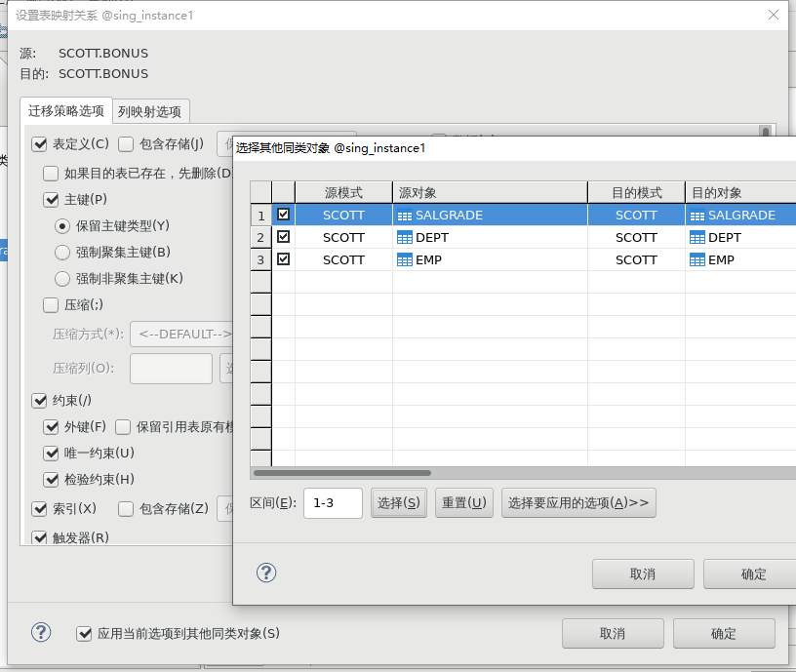Image resolution: width=796 pixels, height=672 pixels.
Task: Click SALGRADE table icon in destination object column
Action: coord(697,216)
